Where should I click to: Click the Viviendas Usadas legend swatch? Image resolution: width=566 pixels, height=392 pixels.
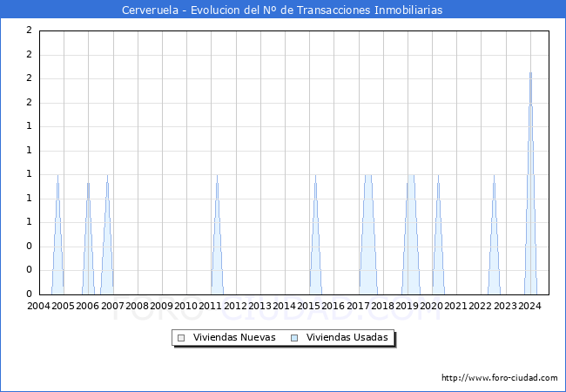point(294,338)
